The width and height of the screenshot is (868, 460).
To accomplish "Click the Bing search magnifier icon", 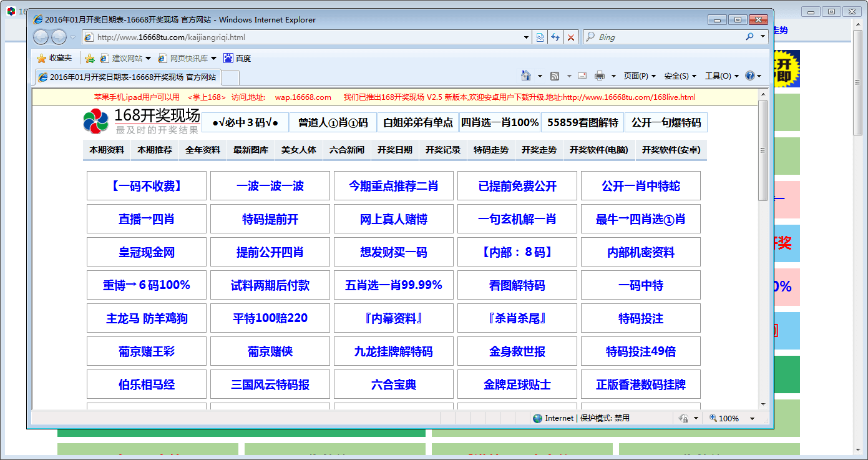I will (749, 37).
